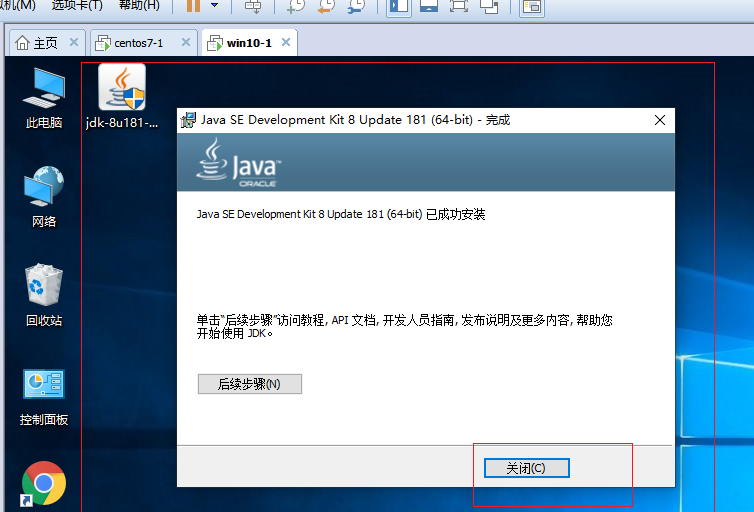This screenshot has width=754, height=512.
Task: Open snapshot manager with the wrench icon
Action: coord(356,6)
